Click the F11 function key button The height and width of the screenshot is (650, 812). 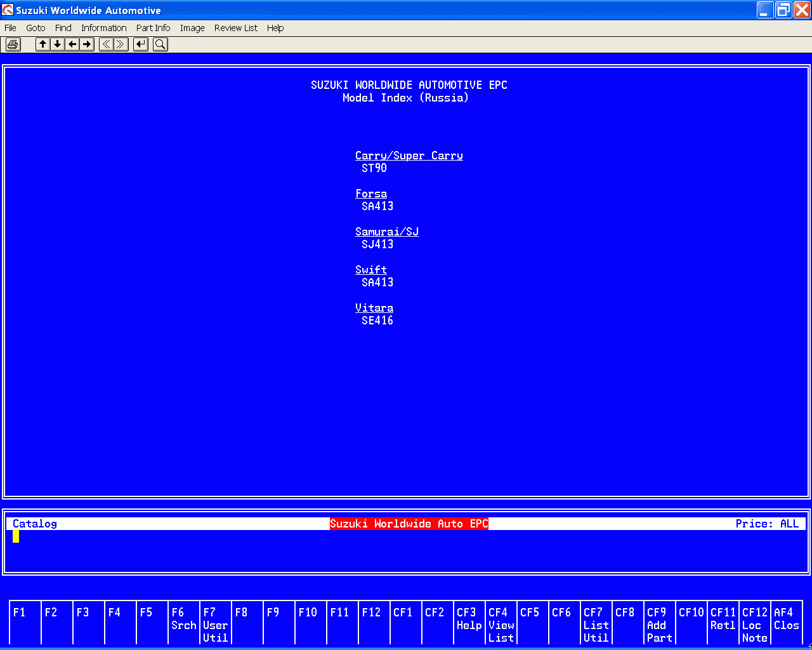coord(343,623)
